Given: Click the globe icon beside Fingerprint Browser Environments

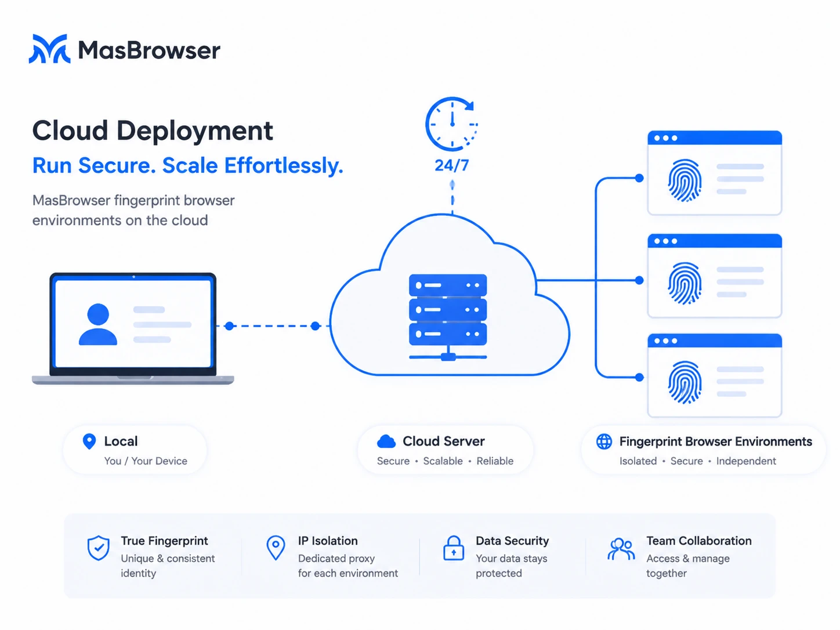Looking at the screenshot, I should click(604, 441).
